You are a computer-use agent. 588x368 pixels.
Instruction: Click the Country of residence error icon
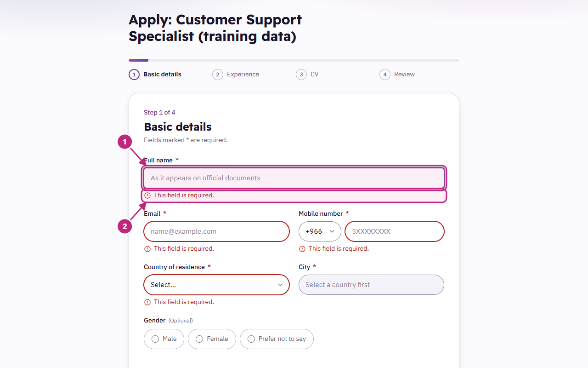(x=147, y=302)
